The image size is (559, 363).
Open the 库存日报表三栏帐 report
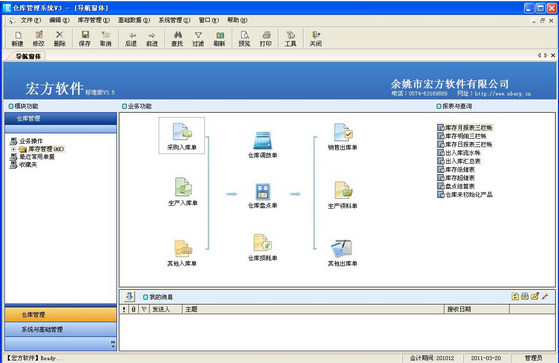coord(465,144)
